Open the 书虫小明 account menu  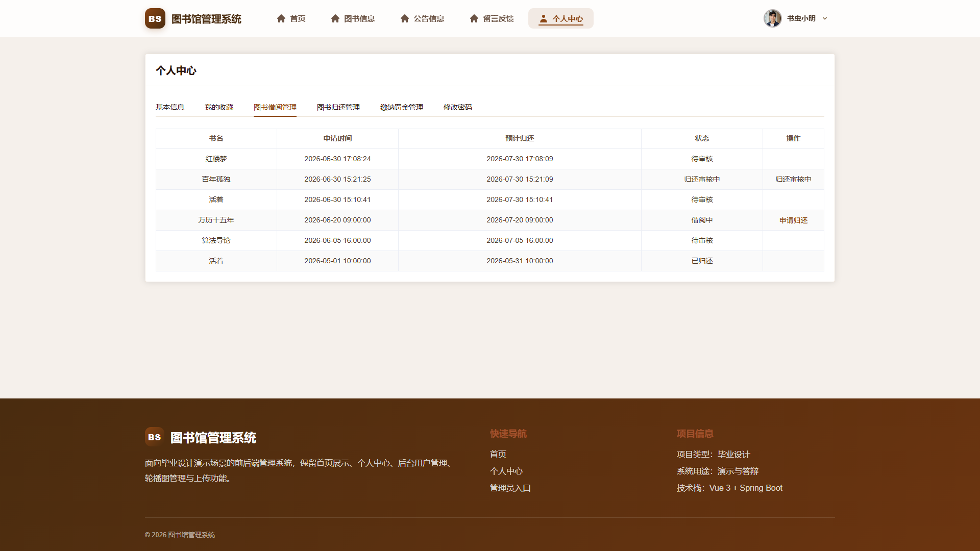coord(796,18)
